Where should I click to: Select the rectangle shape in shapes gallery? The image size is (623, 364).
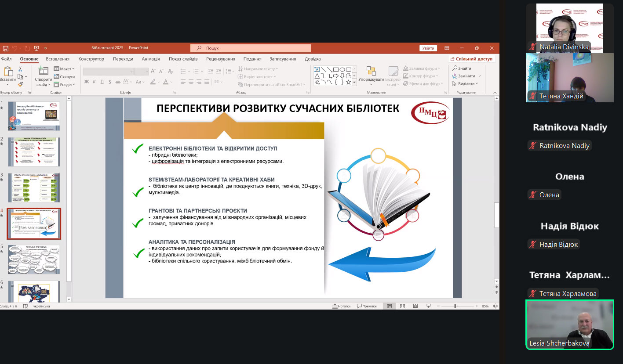335,69
